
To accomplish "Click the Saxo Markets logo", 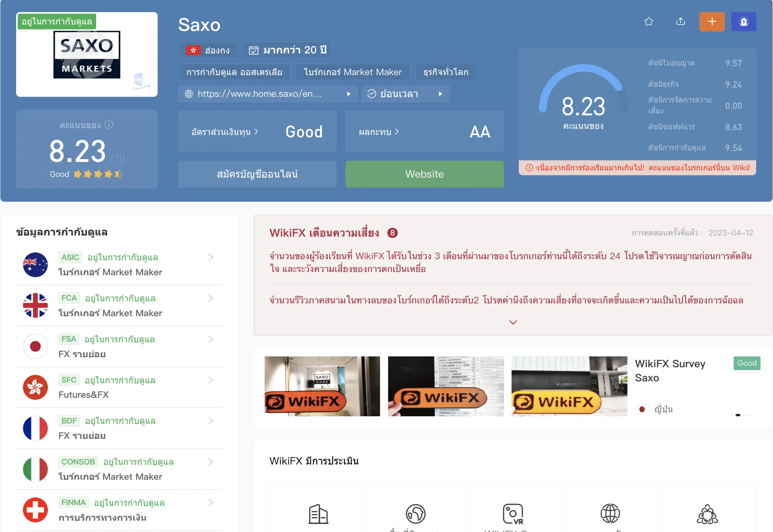I will click(87, 55).
